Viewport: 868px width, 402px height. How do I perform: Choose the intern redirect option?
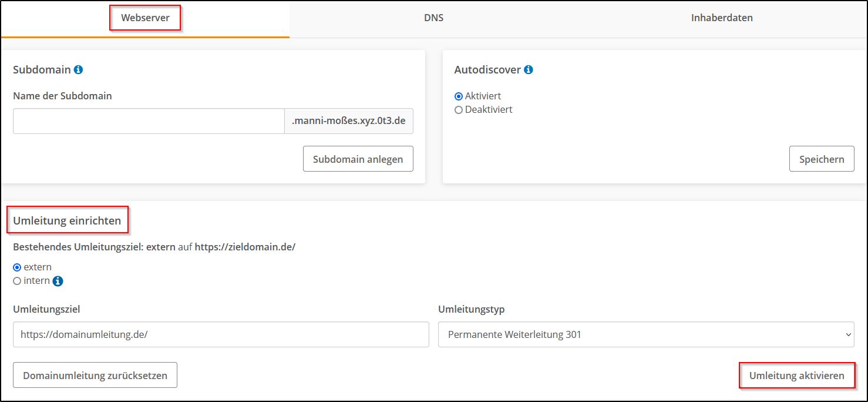(17, 280)
